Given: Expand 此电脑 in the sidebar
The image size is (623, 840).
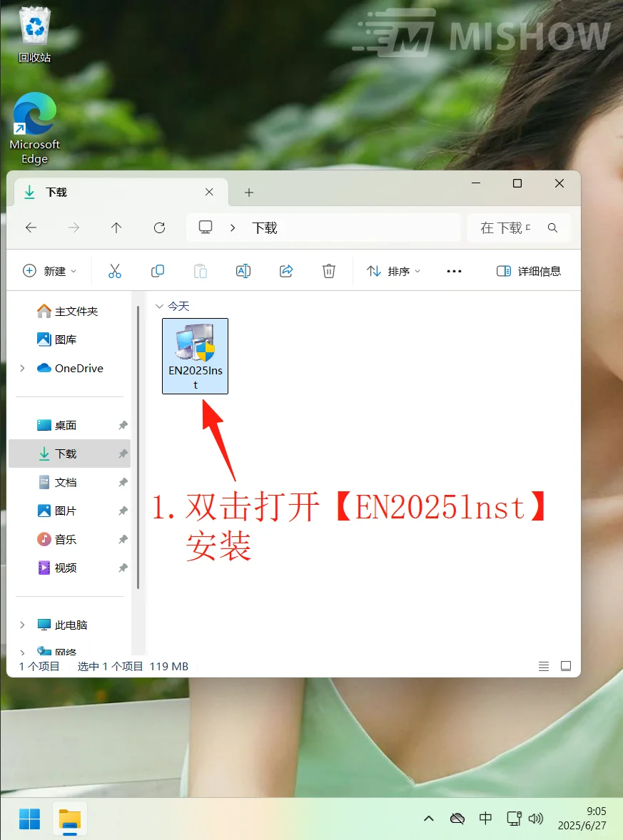Looking at the screenshot, I should point(21,624).
